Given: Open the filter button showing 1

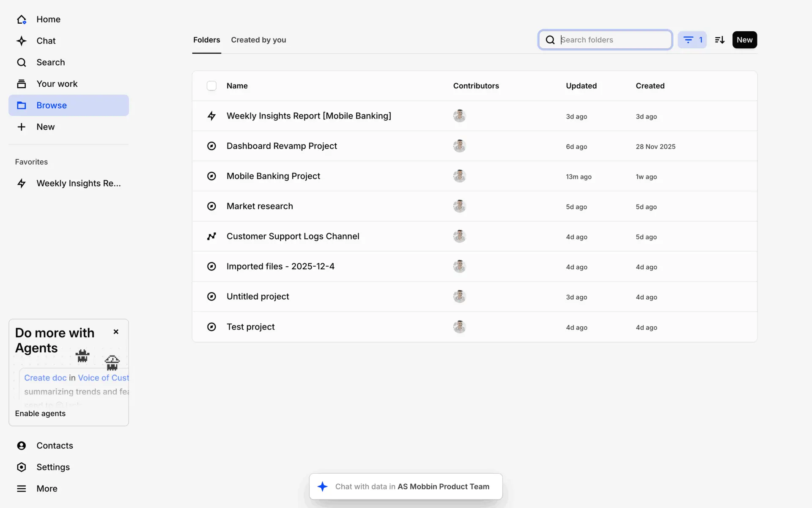Looking at the screenshot, I should pyautogui.click(x=692, y=40).
